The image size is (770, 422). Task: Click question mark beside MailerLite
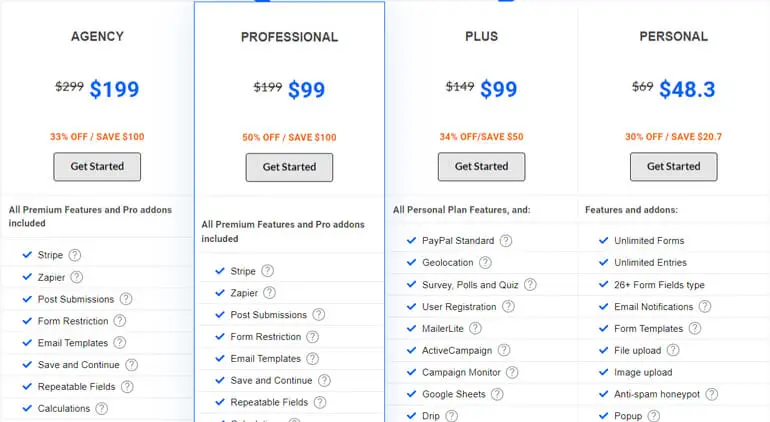click(x=475, y=328)
